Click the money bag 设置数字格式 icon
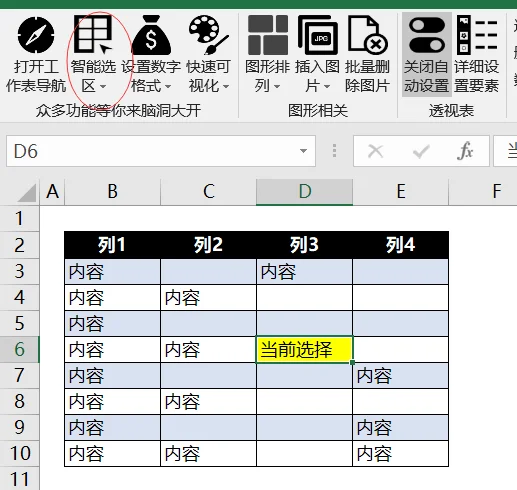 pos(151,35)
